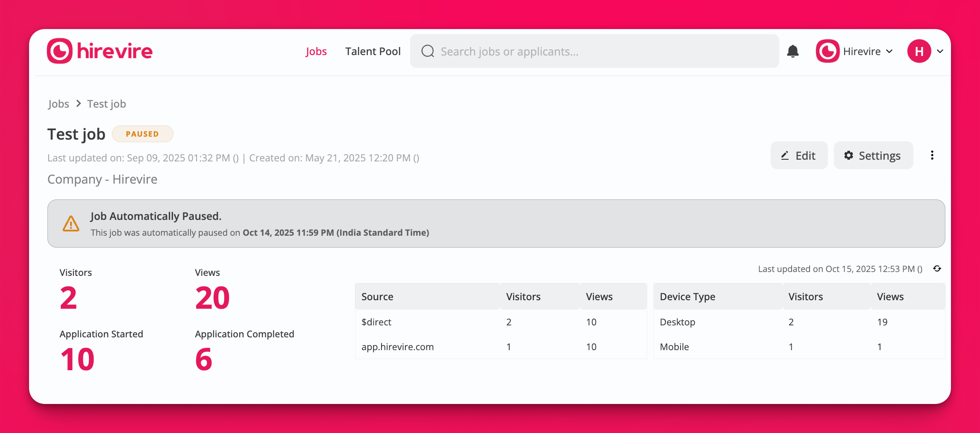The width and height of the screenshot is (980, 433).
Task: Click the search magnifier icon
Action: tap(428, 51)
